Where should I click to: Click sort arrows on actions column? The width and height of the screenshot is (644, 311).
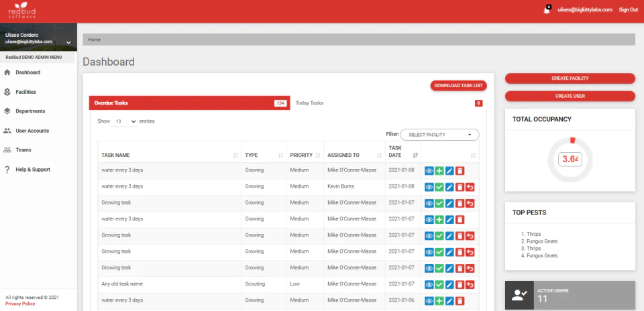tap(473, 155)
